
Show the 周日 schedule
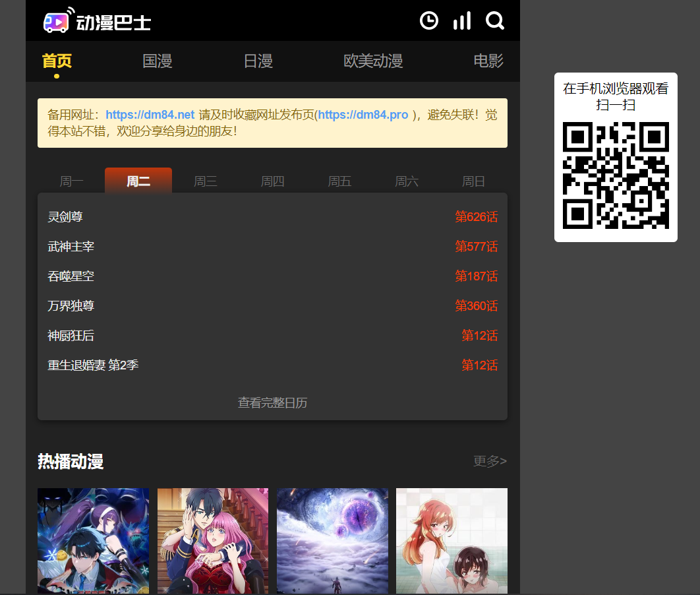[x=473, y=181]
